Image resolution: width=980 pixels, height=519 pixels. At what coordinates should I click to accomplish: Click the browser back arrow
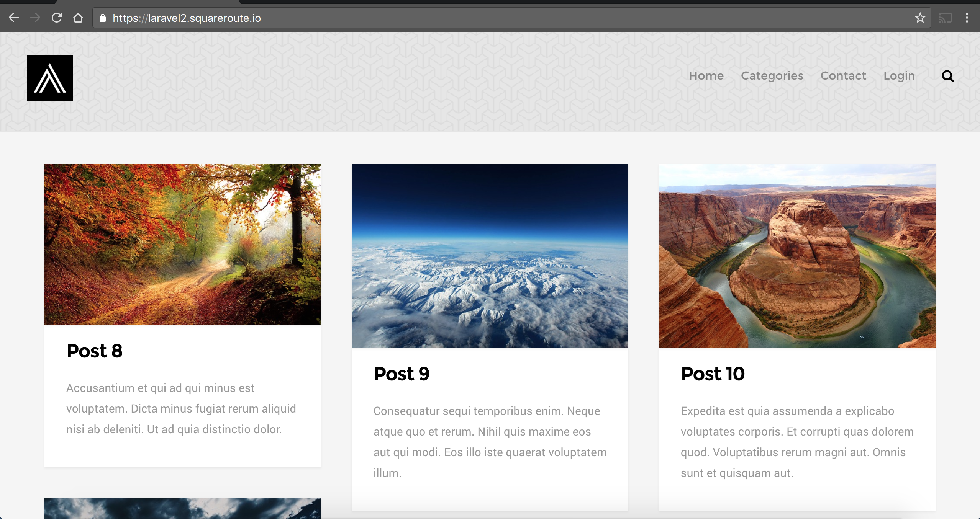tap(14, 18)
